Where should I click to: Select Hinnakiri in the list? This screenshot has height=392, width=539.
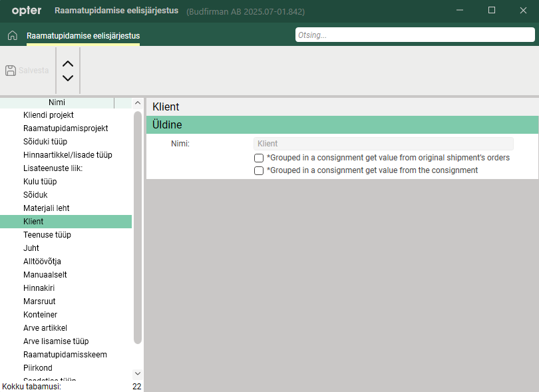pos(39,288)
